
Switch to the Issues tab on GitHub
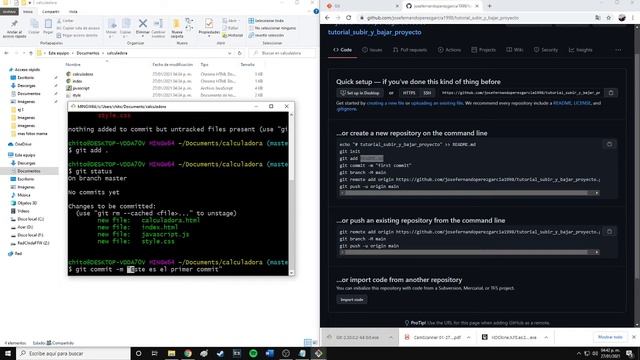[x=372, y=50]
